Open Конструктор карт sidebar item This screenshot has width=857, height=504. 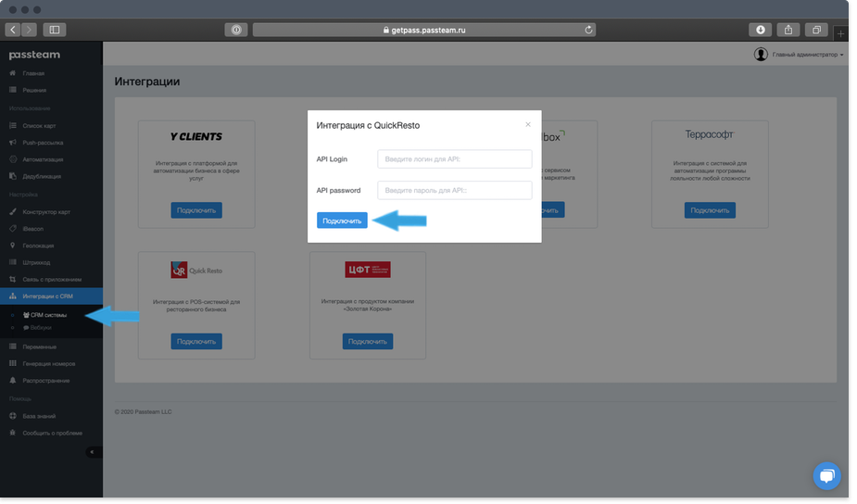point(46,211)
